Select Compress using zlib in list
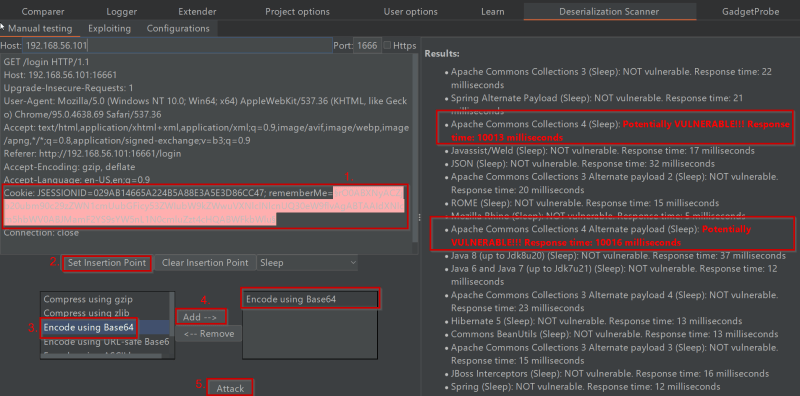Viewport: 800px width, 396px height. [x=86, y=313]
